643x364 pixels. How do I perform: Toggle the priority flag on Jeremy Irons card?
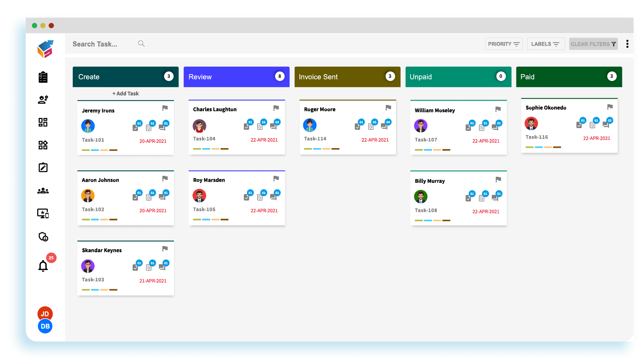tap(165, 108)
